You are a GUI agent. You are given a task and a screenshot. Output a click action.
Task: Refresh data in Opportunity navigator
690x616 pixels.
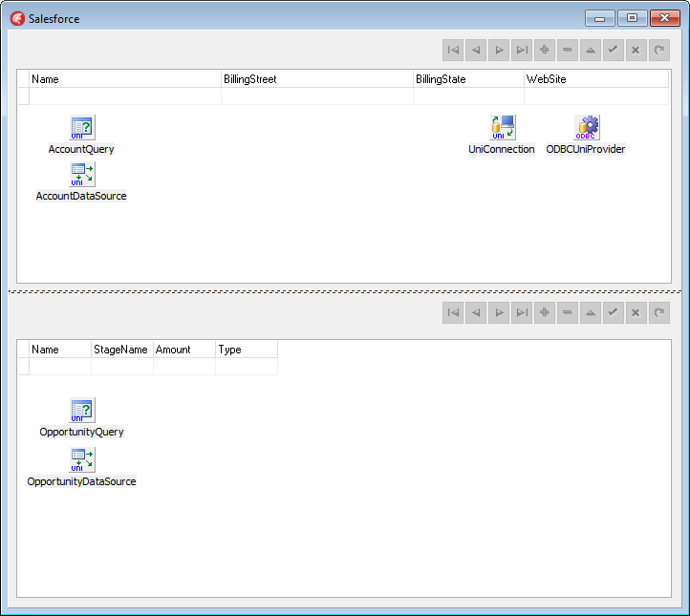click(659, 312)
